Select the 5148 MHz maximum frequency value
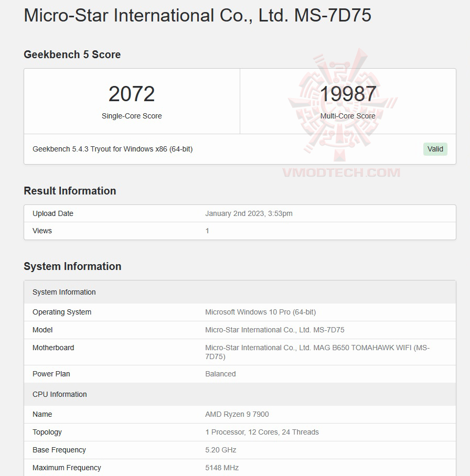The image size is (470, 476). click(222, 468)
